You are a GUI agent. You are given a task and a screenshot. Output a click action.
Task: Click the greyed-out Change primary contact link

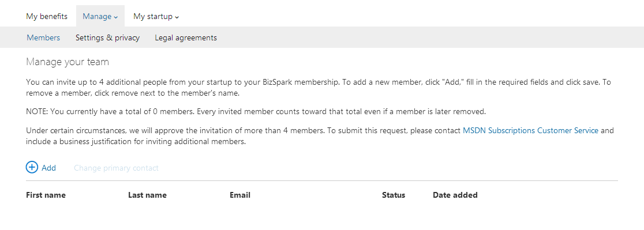pos(116,168)
